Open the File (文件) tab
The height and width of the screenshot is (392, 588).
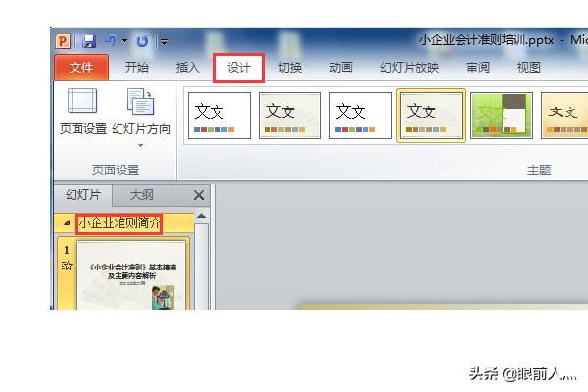coord(81,68)
